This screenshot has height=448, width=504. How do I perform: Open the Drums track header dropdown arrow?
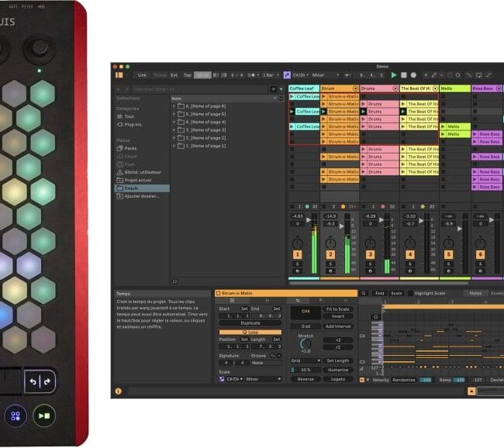[x=395, y=88]
